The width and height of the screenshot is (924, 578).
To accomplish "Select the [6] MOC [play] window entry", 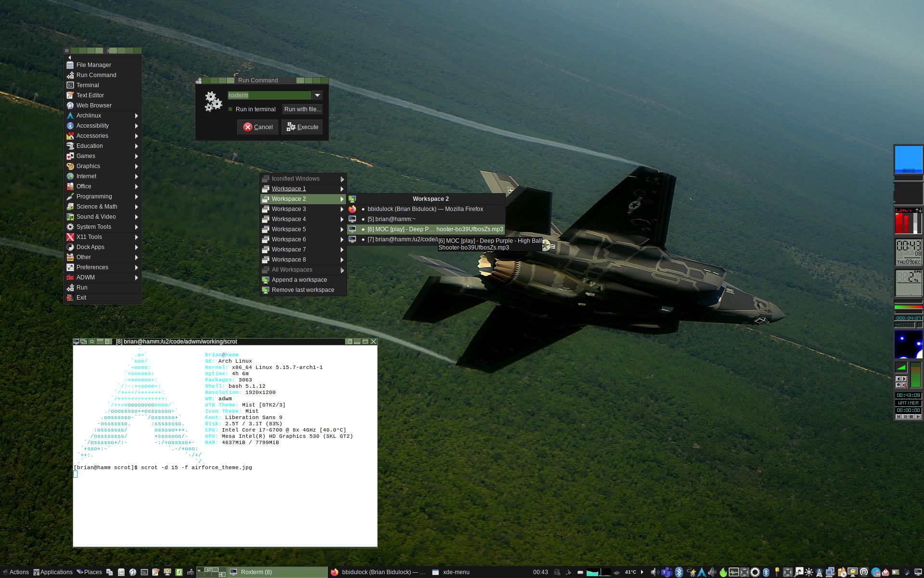I will click(x=426, y=229).
